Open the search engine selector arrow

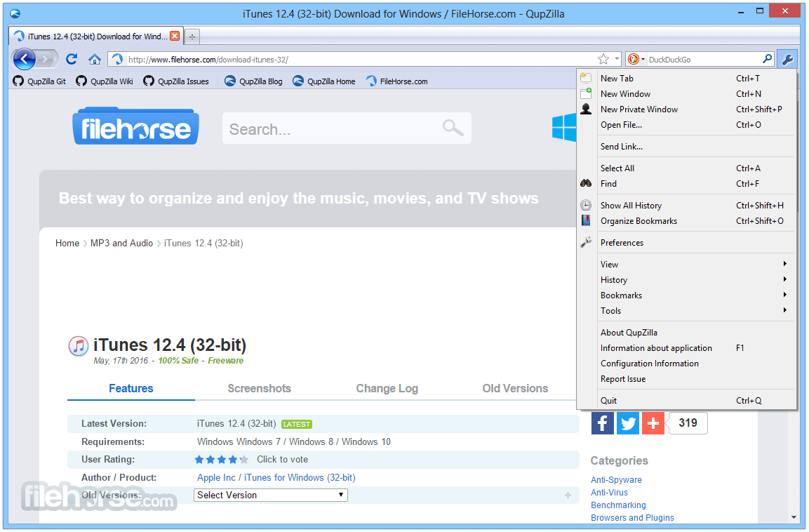643,60
